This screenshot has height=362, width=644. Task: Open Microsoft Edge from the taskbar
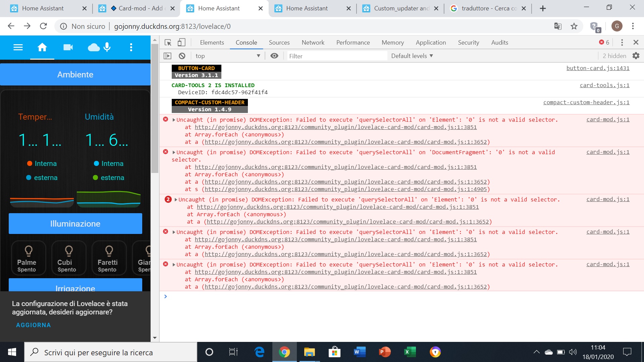(x=259, y=352)
